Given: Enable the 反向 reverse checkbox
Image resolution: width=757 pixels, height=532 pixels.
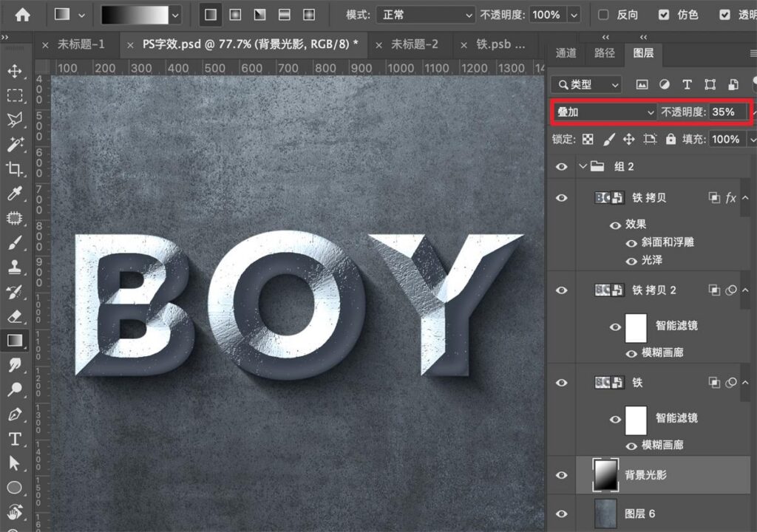Looking at the screenshot, I should pos(603,15).
